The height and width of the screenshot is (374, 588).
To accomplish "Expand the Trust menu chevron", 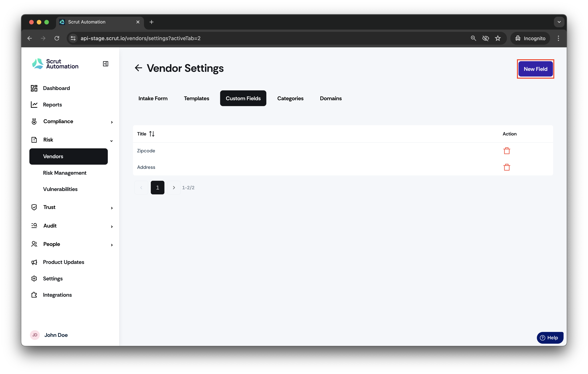I will pyautogui.click(x=112, y=208).
